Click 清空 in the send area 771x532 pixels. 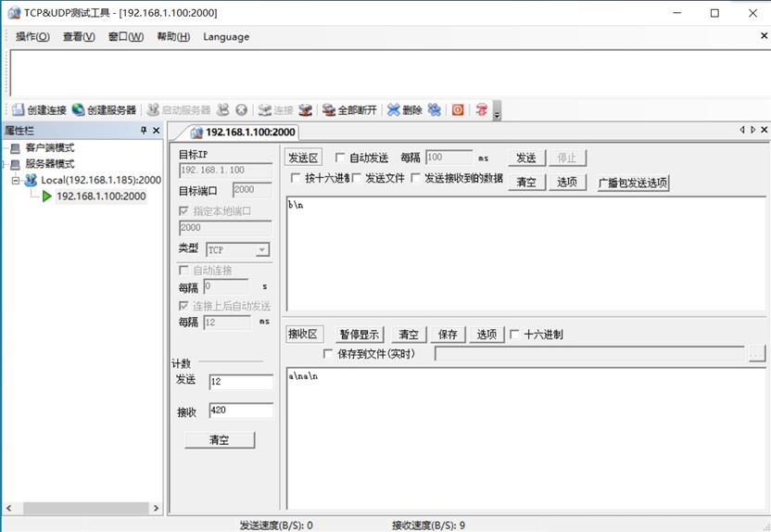[x=526, y=183]
